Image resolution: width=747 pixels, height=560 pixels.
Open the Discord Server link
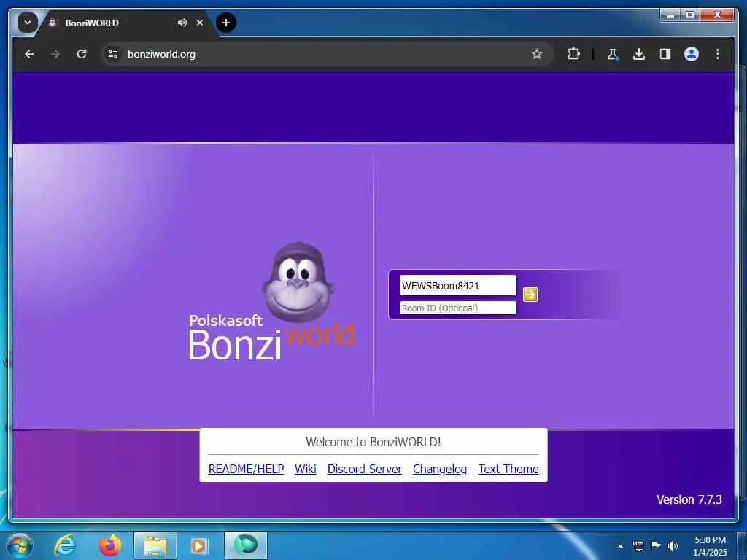365,469
